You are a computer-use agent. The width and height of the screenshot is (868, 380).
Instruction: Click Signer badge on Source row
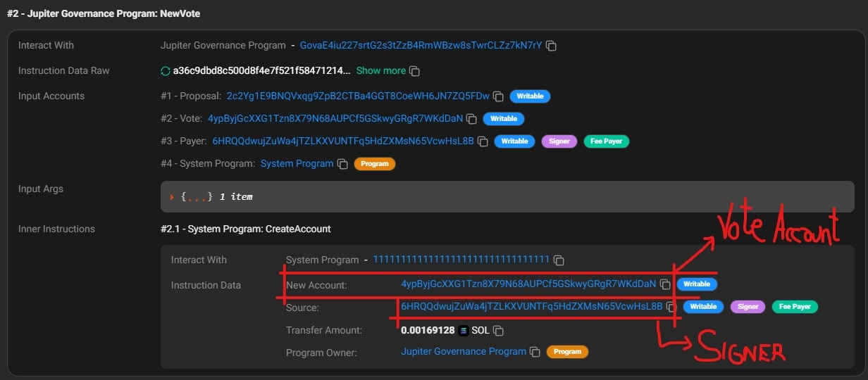pyautogui.click(x=748, y=307)
